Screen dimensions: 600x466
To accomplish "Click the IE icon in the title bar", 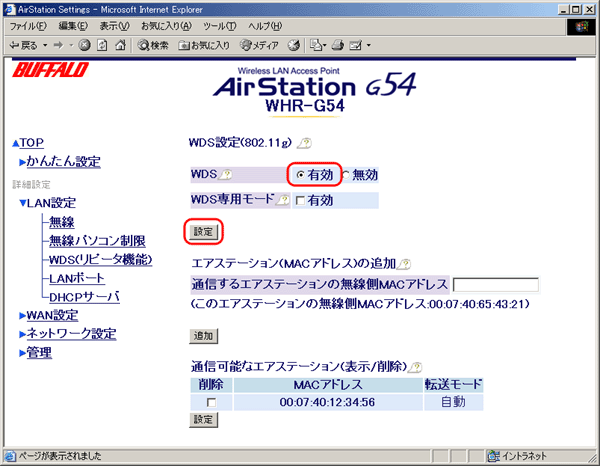I will click(x=9, y=9).
